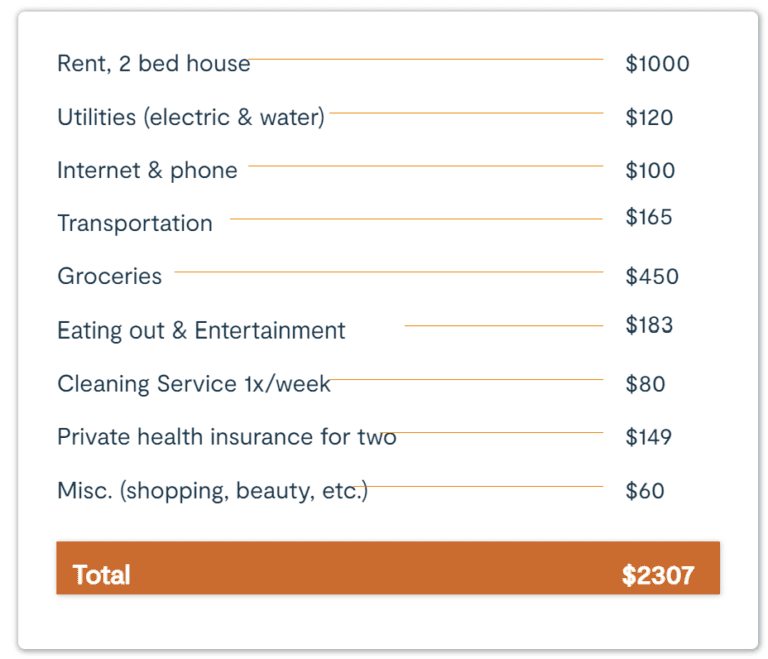The height and width of the screenshot is (659, 768).
Task: Click the "Rent, 2 bed house" label
Action: click(x=153, y=64)
